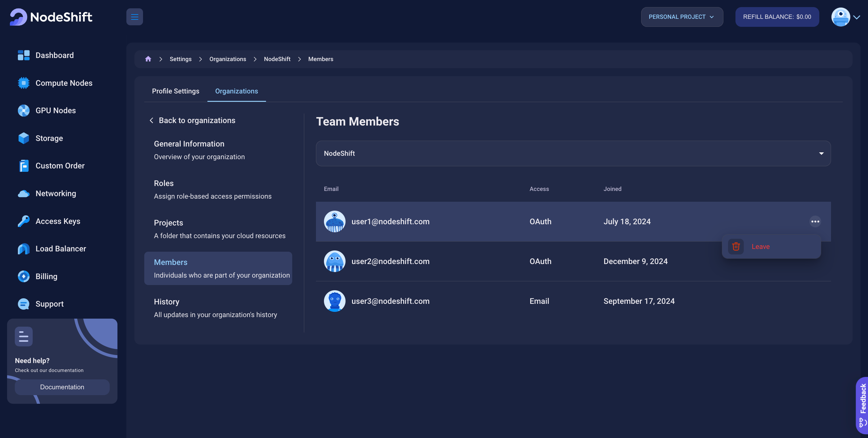Click user1@nodeshift.com avatar

335,221
